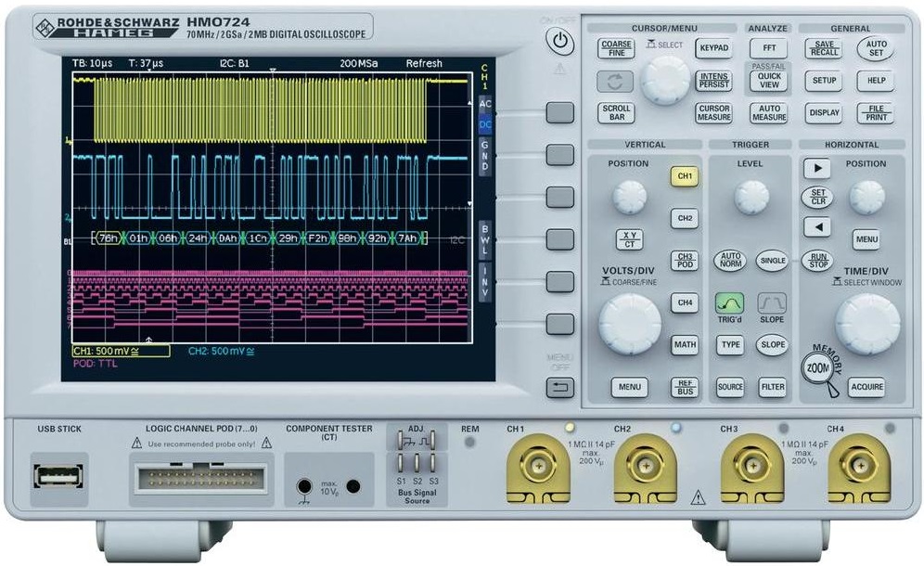Toggle the CH1 channel button
924x566 pixels.
(685, 175)
